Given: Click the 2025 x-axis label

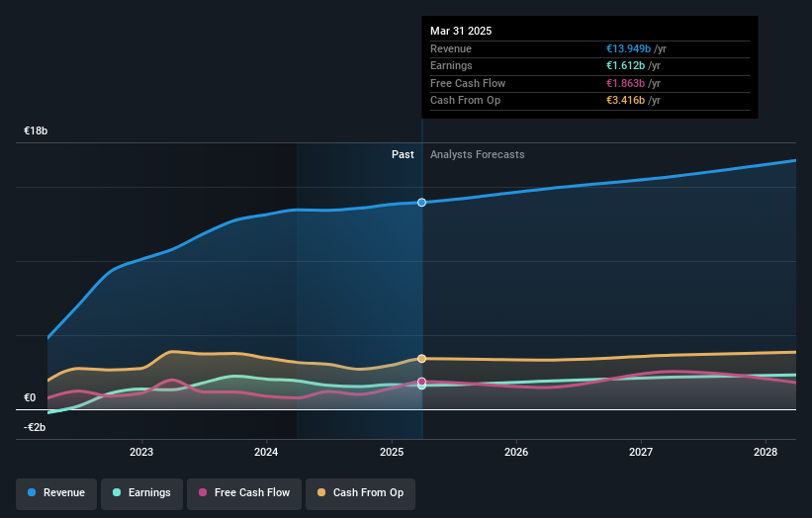Looking at the screenshot, I should pos(392,453).
